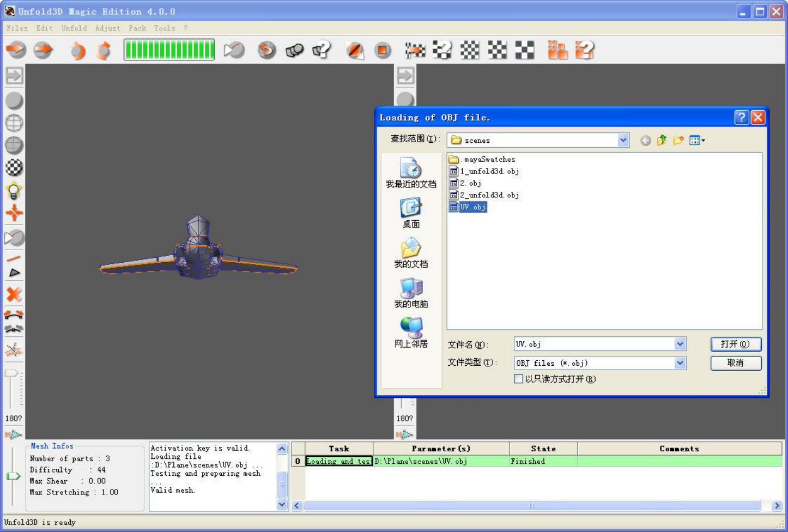This screenshot has width=788, height=532.
Task: Expand the OBJ files type dropdown
Action: 680,363
